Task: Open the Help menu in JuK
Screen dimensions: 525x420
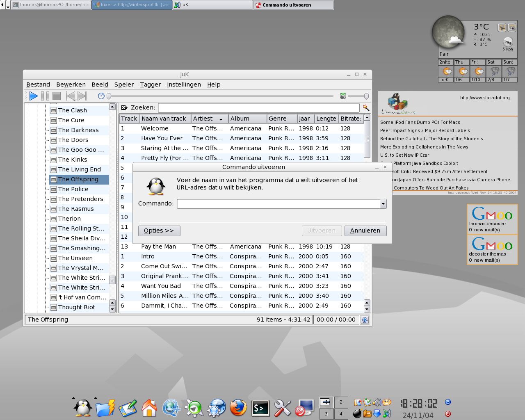Action: tap(214, 84)
